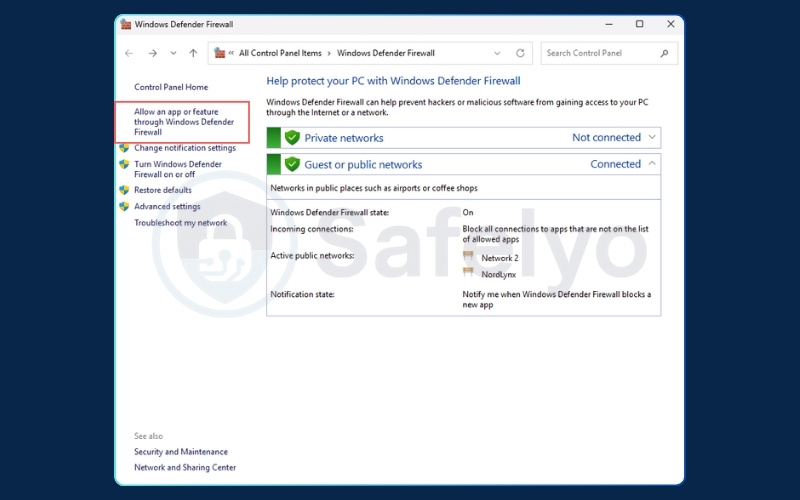Click the Not connected status text
800x500 pixels.
[606, 137]
